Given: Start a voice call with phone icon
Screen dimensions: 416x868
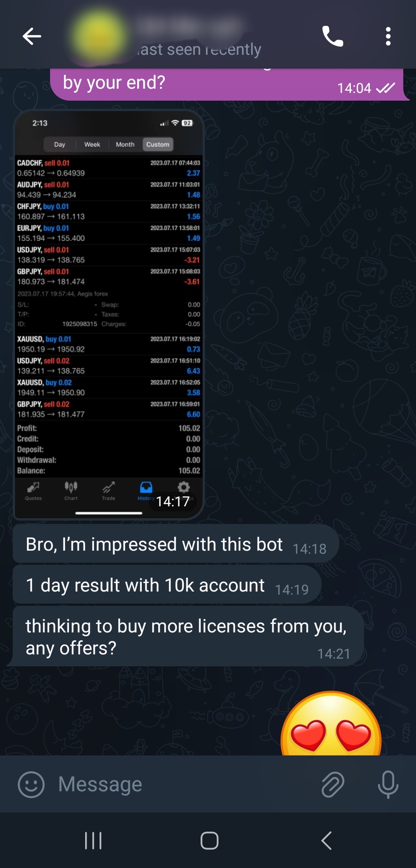Looking at the screenshot, I should [332, 37].
